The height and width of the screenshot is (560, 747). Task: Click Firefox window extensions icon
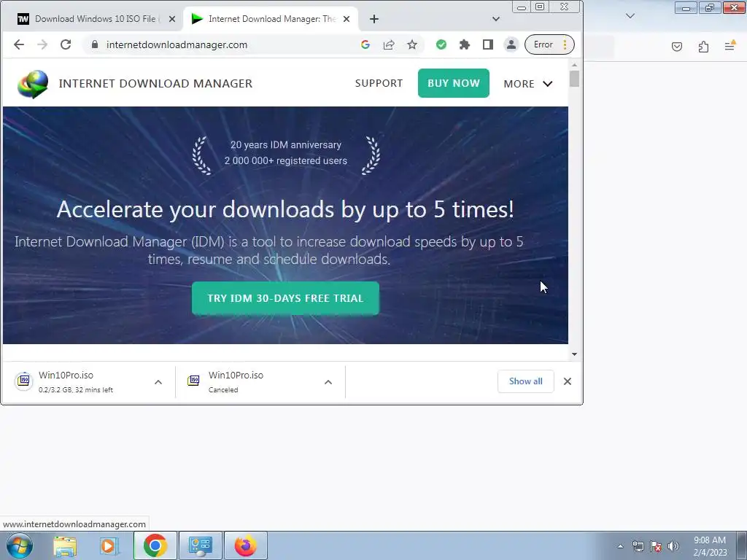pos(704,46)
